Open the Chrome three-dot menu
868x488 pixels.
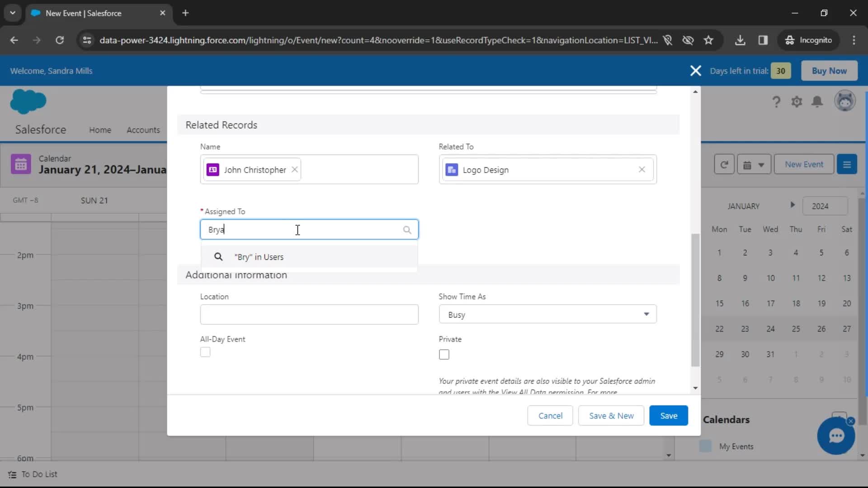(854, 40)
